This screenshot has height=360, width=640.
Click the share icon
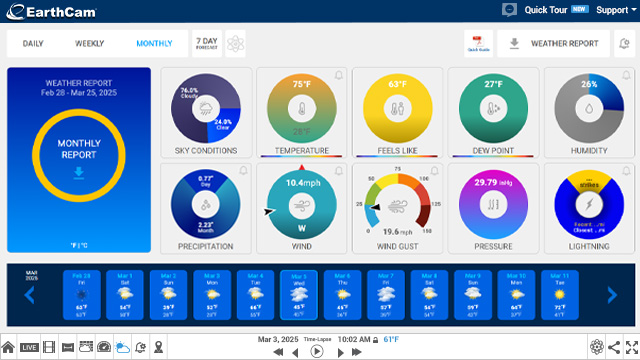614,347
